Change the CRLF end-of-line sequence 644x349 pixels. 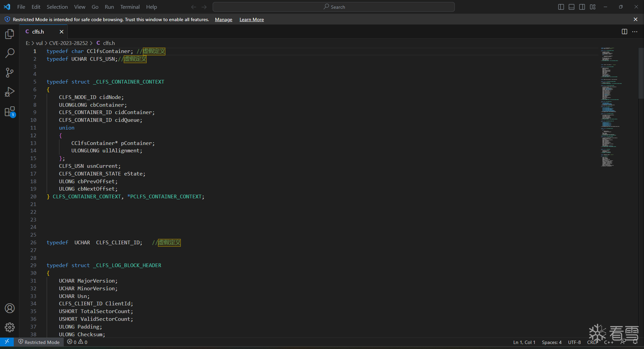click(592, 342)
